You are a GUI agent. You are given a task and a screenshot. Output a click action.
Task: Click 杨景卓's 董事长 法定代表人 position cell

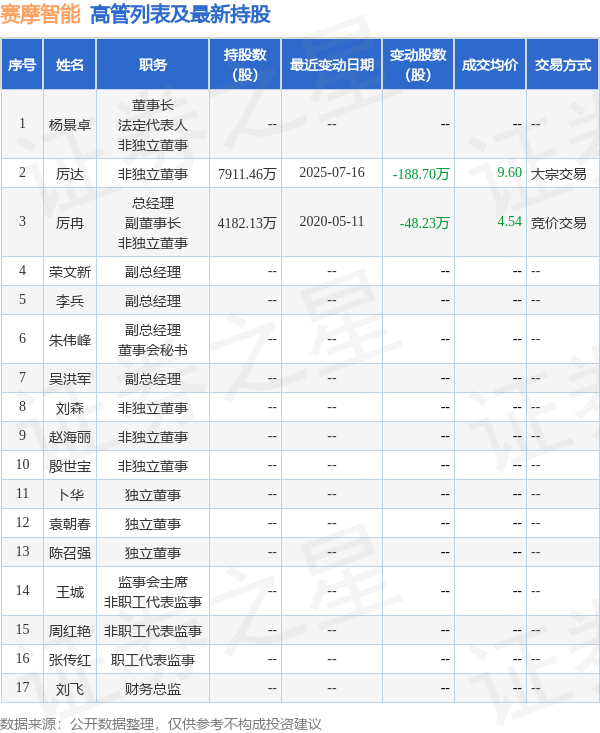152,125
